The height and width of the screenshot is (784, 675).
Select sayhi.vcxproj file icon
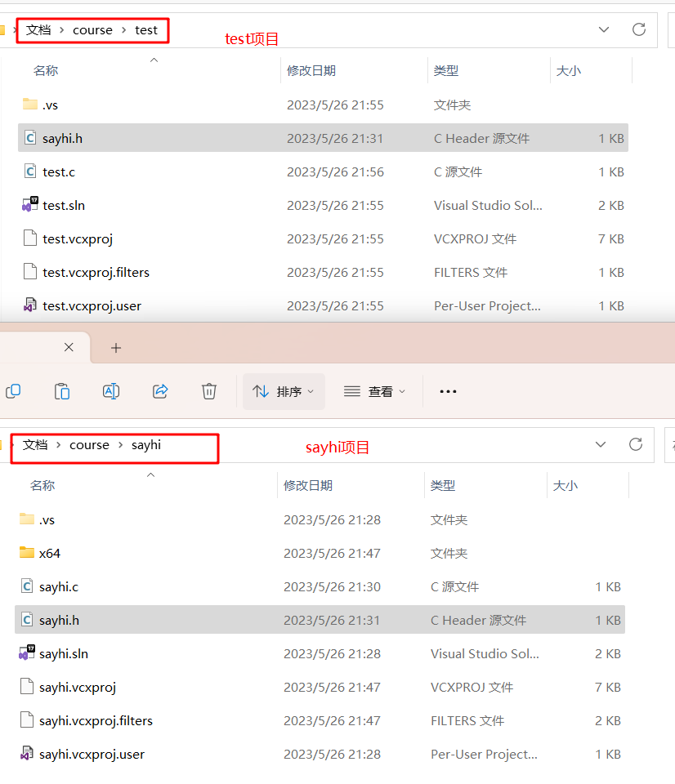27,686
